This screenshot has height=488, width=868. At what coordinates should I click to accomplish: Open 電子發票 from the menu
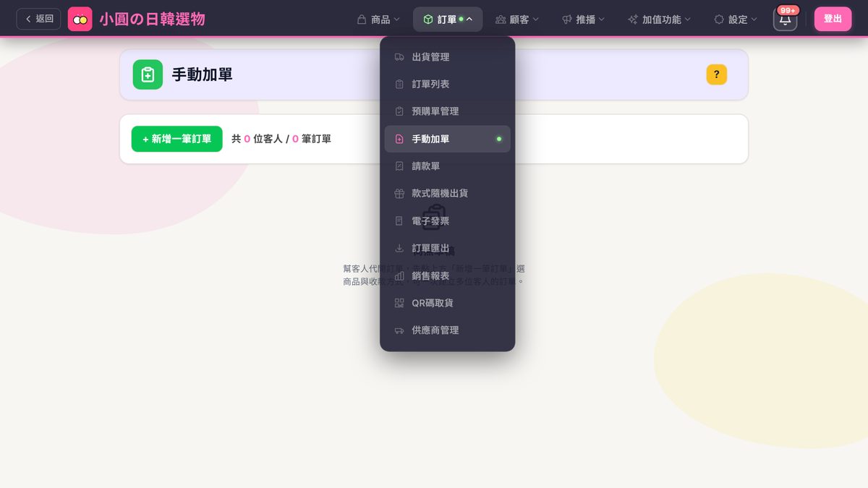tap(447, 221)
